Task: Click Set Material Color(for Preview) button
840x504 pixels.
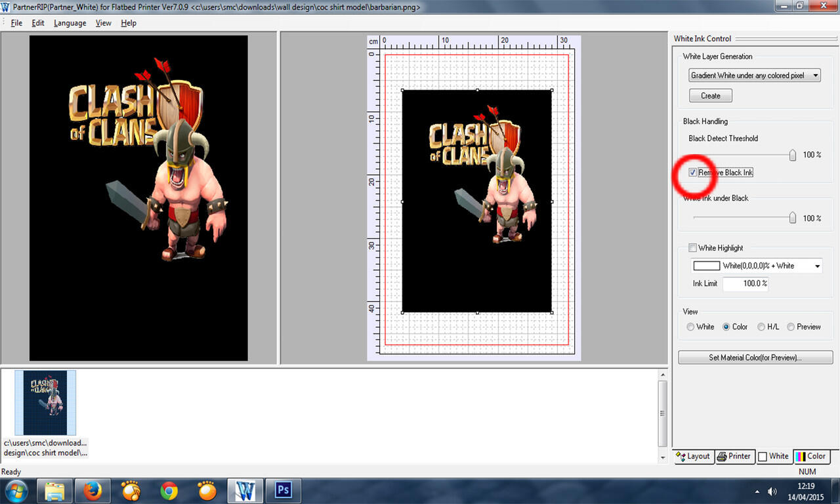Action: pyautogui.click(x=755, y=358)
